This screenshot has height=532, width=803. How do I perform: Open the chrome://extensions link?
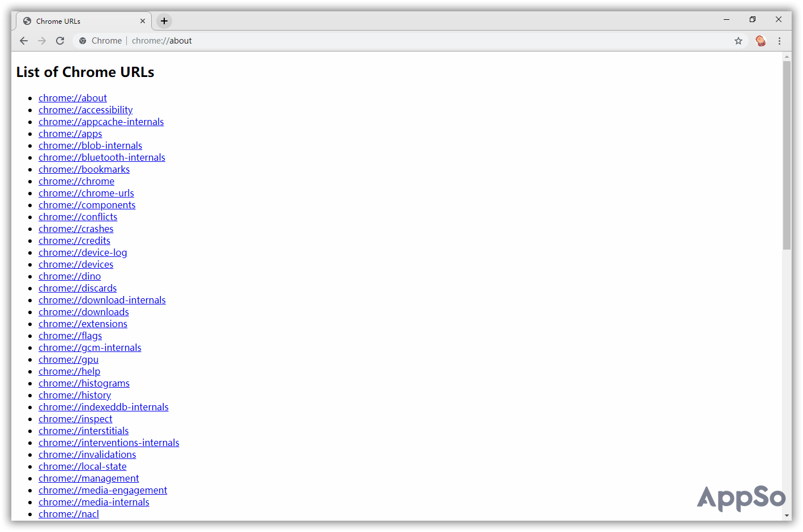pyautogui.click(x=83, y=324)
